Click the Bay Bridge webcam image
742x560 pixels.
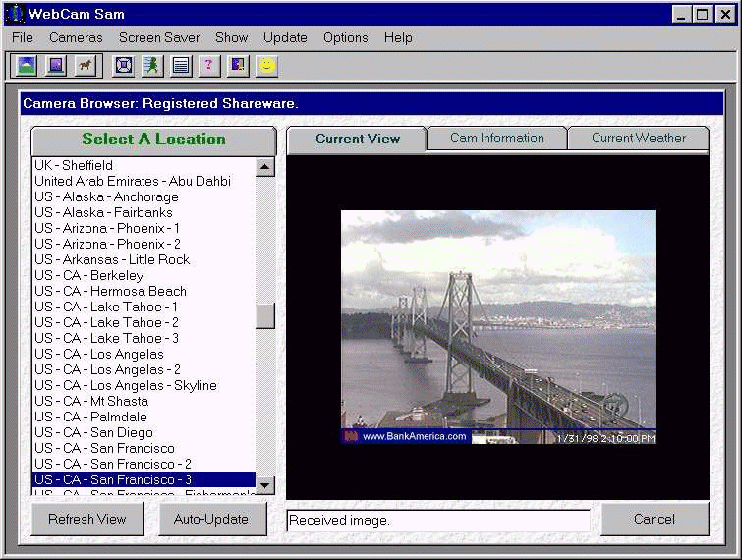click(x=497, y=326)
